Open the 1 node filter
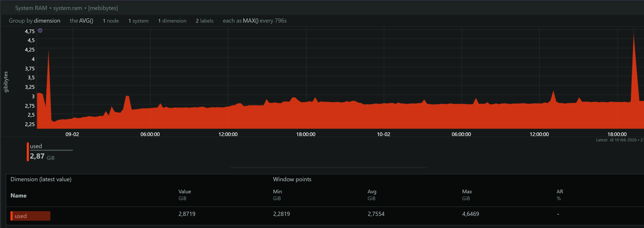Viewport: 644px width, 228px height. [111, 21]
